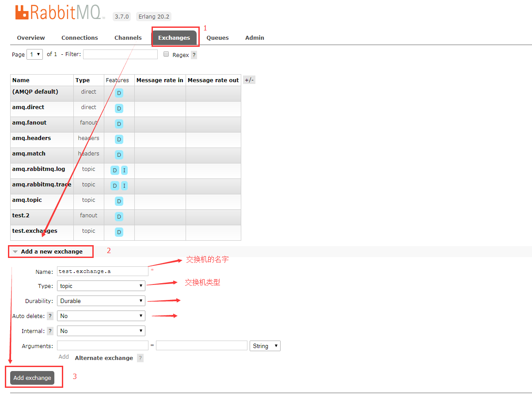Click the help icon next to Internal
The height and width of the screenshot is (394, 532).
click(50, 331)
